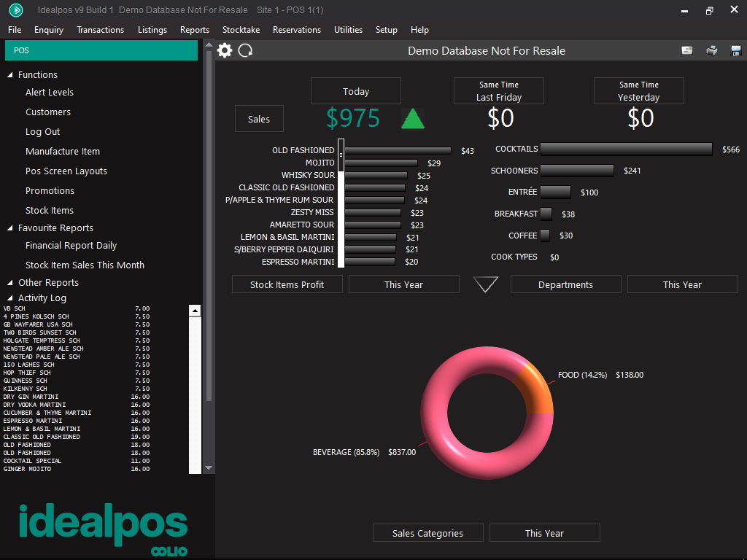
Task: Click the Activity Log scrollbar down arrow
Action: 195,468
